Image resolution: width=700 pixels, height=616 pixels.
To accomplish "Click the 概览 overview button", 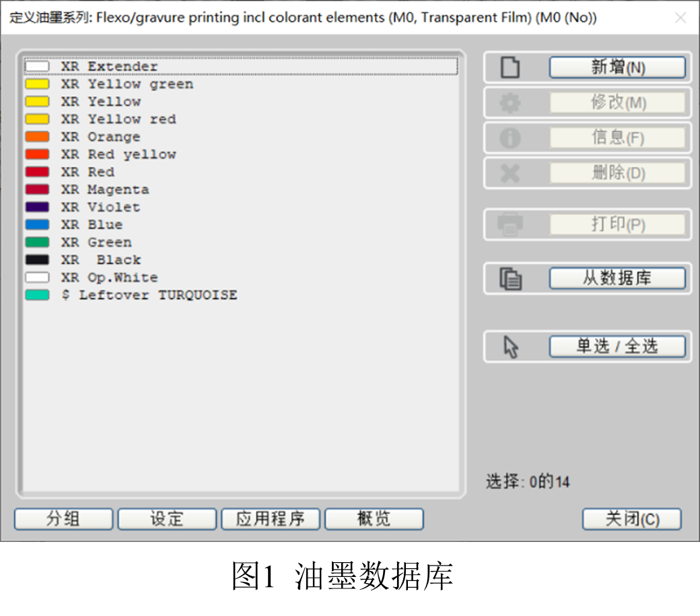I will (374, 519).
